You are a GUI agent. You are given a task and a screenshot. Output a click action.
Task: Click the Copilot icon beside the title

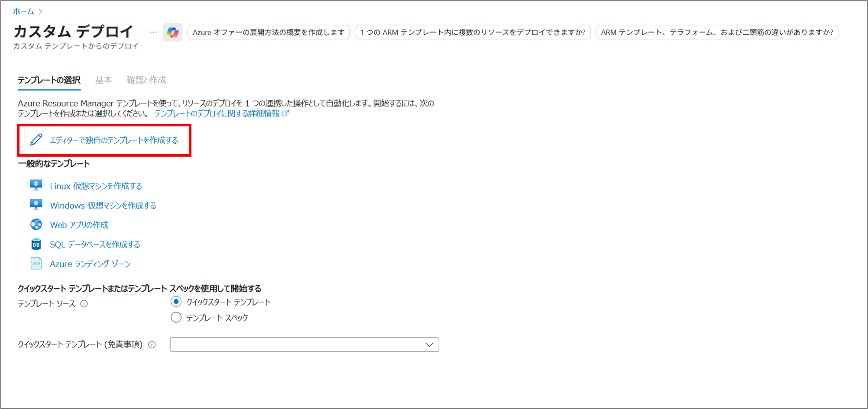click(x=173, y=32)
